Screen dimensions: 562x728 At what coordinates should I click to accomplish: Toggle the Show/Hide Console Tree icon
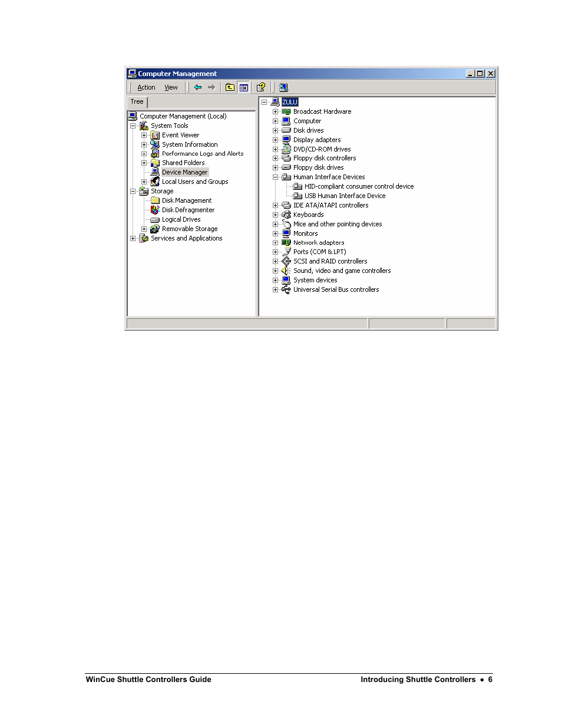point(244,87)
